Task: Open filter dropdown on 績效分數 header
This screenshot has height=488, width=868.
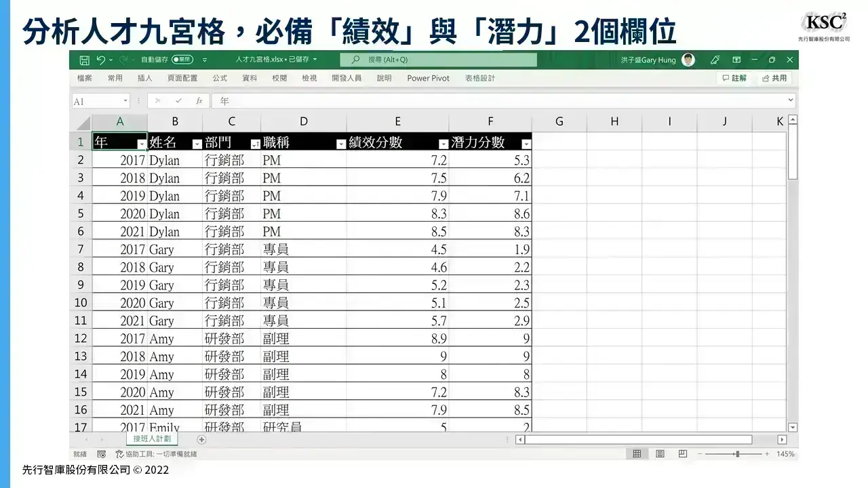Action: (443, 144)
